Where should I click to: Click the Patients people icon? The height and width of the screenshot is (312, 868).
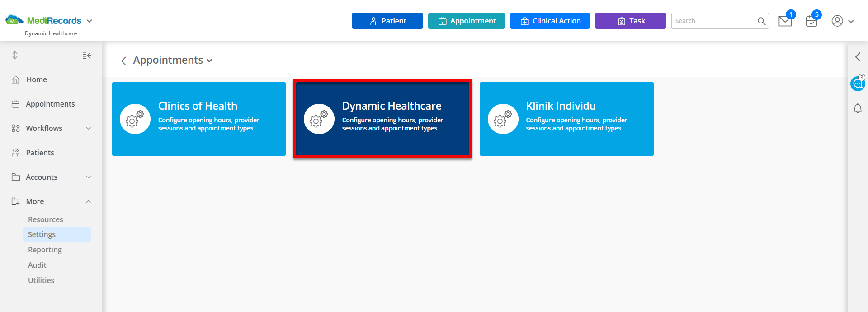16,153
